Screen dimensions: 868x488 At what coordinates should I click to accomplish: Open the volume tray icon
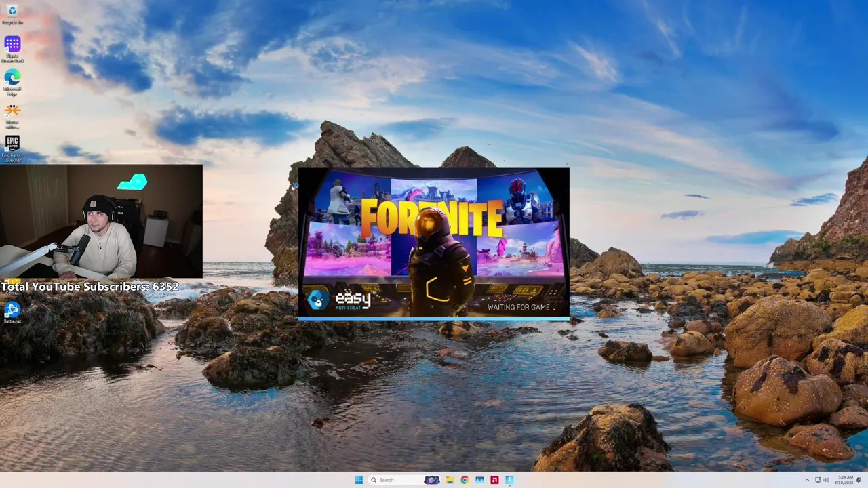(x=826, y=480)
